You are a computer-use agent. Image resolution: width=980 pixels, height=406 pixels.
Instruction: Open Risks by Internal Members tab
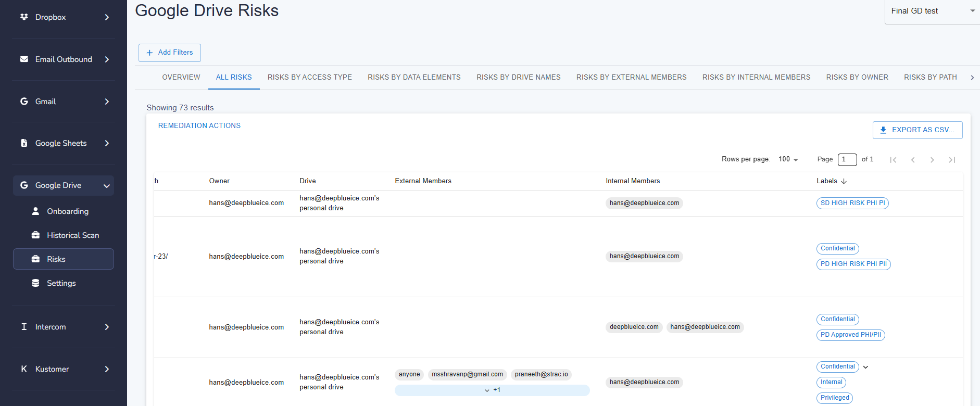[x=756, y=77]
